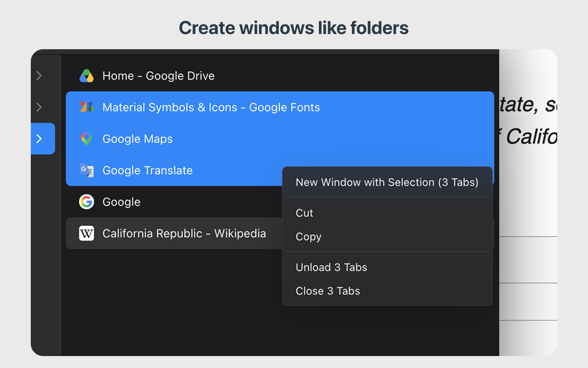Click the Wikipedia W favicon icon
588x368 pixels.
[x=86, y=233]
